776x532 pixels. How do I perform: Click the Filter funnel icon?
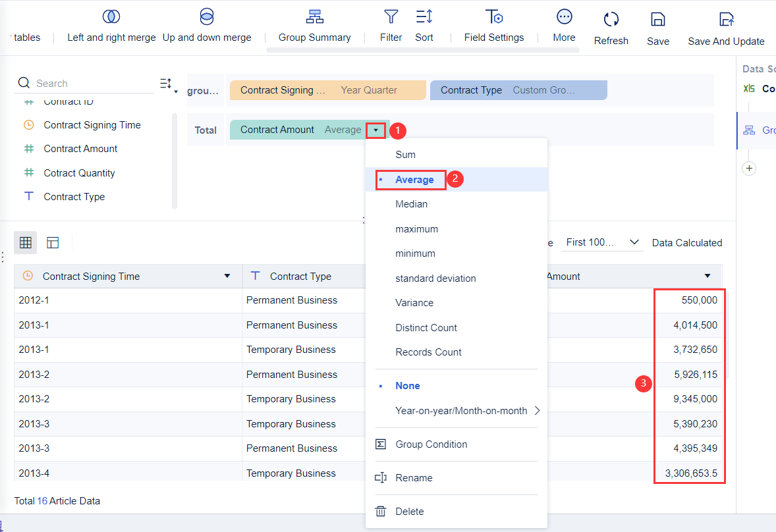pos(391,17)
